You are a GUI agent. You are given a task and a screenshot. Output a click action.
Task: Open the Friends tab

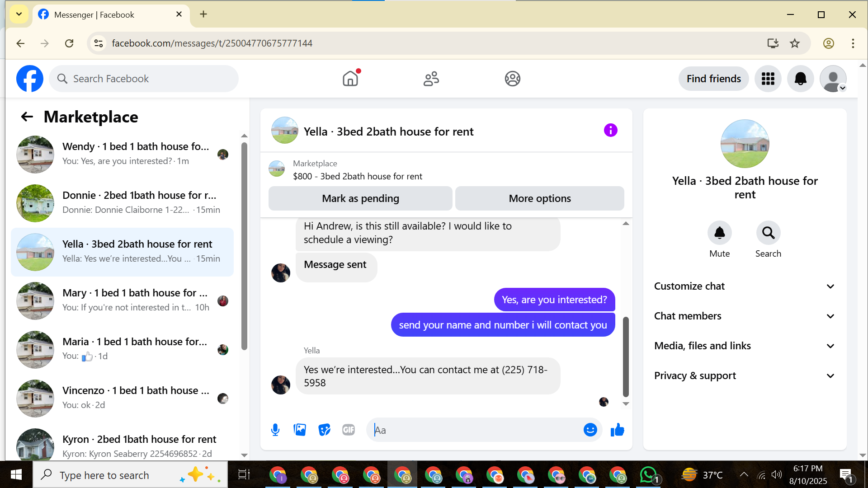coord(431,79)
